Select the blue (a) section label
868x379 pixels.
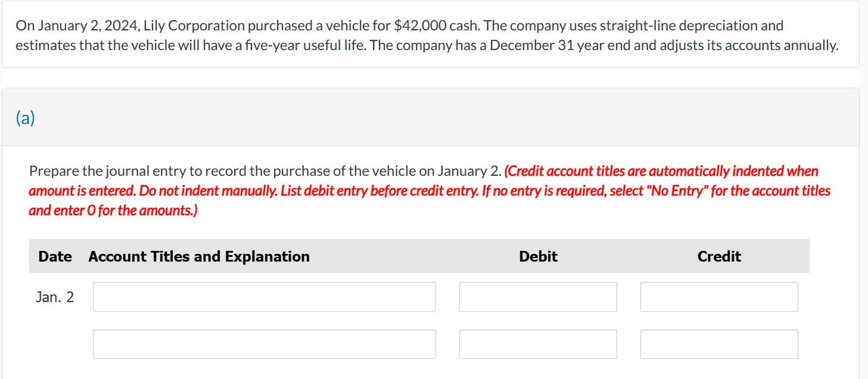pyautogui.click(x=26, y=117)
